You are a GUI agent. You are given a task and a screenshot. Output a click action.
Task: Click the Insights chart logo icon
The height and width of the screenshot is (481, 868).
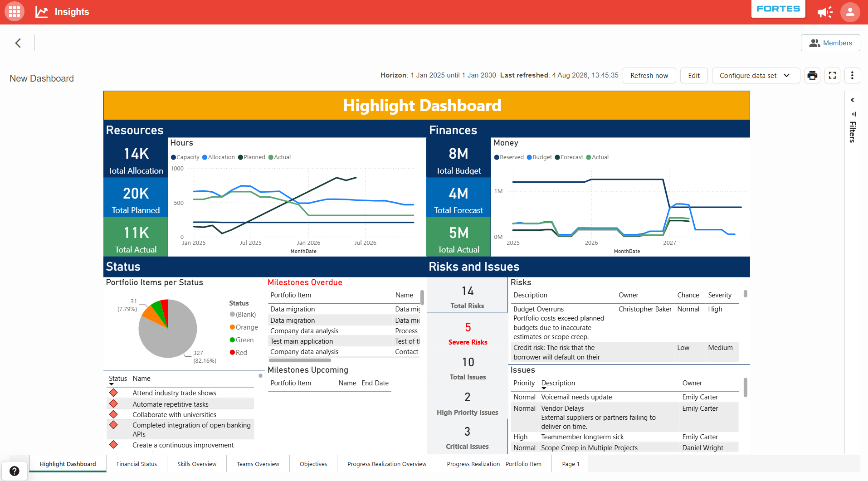coord(42,12)
